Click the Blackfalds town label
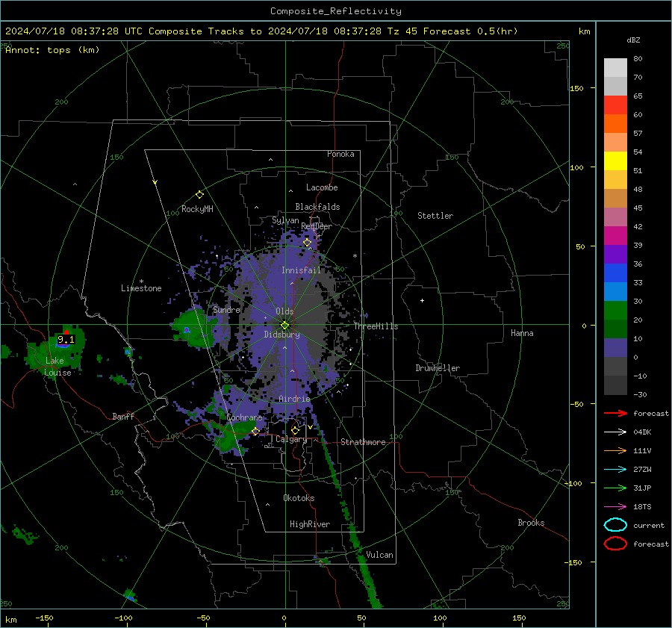 317,207
